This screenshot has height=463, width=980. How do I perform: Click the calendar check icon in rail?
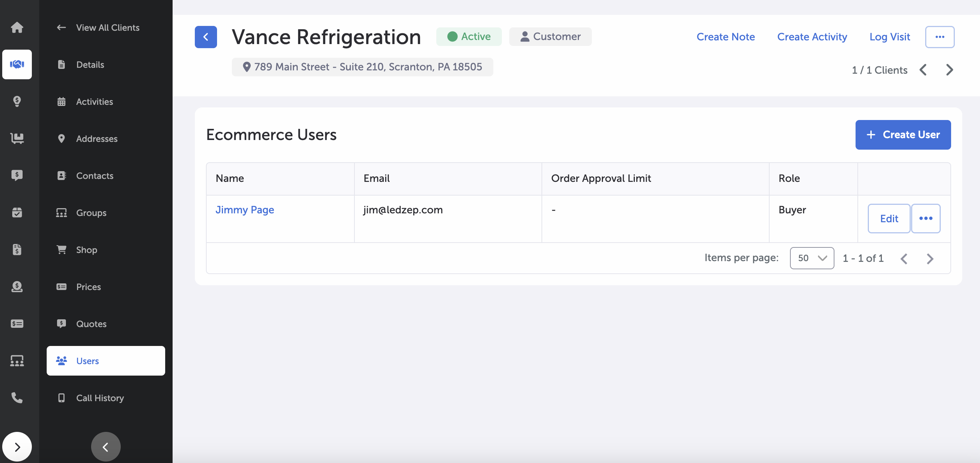click(x=17, y=212)
